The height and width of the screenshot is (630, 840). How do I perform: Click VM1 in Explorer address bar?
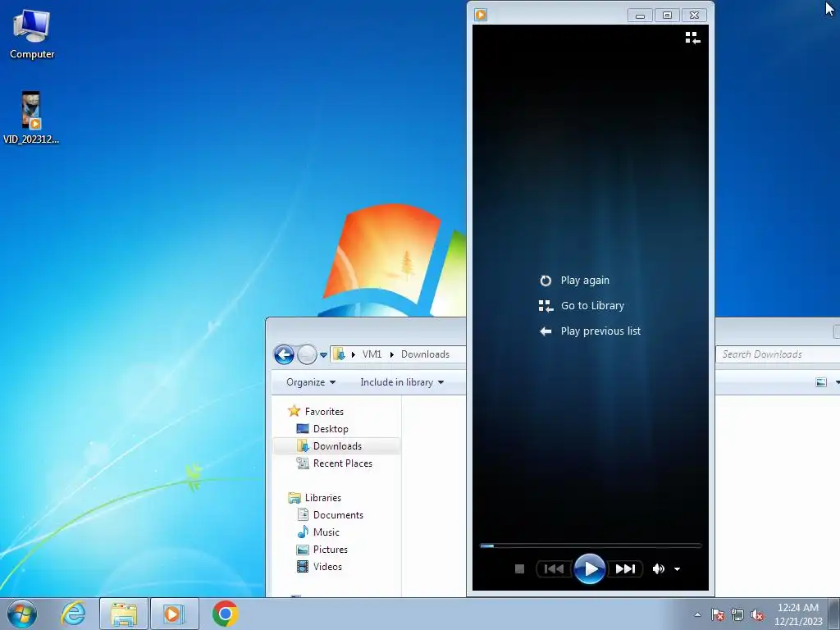click(372, 354)
